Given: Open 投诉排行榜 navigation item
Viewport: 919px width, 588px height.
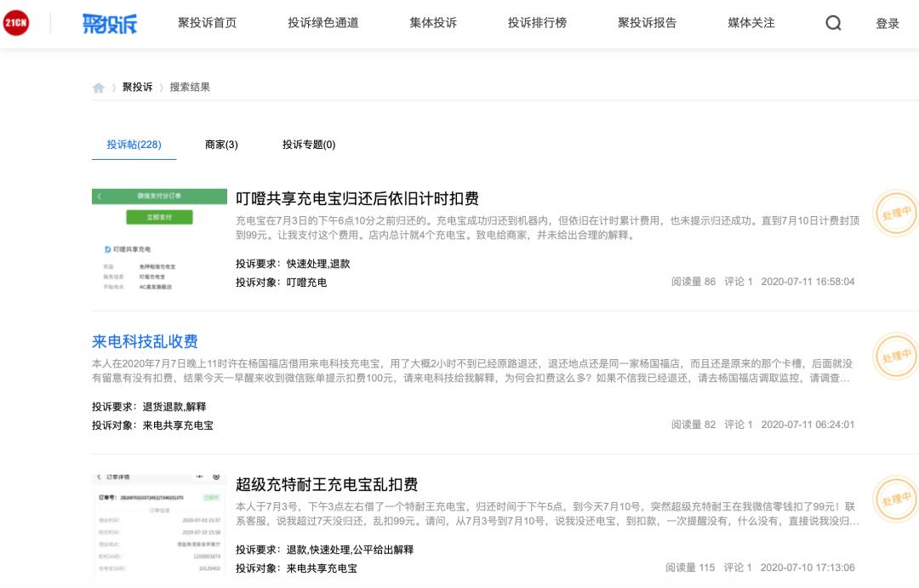Looking at the screenshot, I should tap(537, 23).
